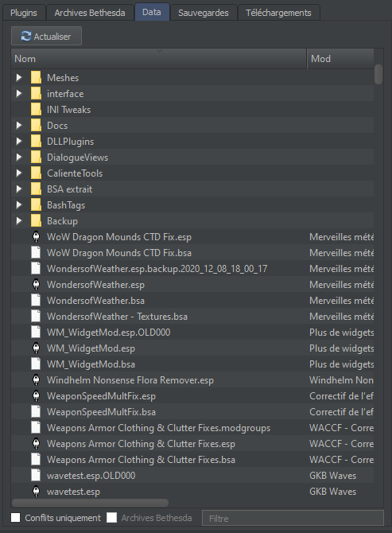Click the Meshes folder icon

[36, 77]
